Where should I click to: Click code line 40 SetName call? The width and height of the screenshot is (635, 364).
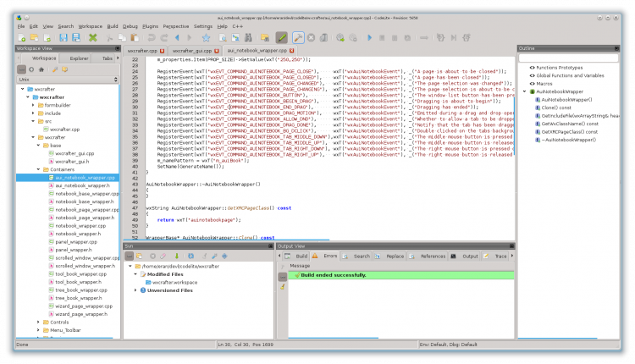tap(190, 167)
